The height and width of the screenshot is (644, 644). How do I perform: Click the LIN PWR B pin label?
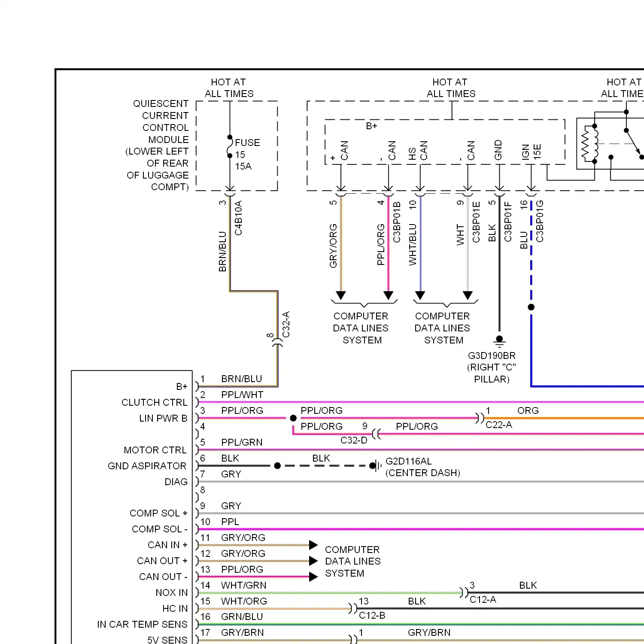[x=163, y=418]
